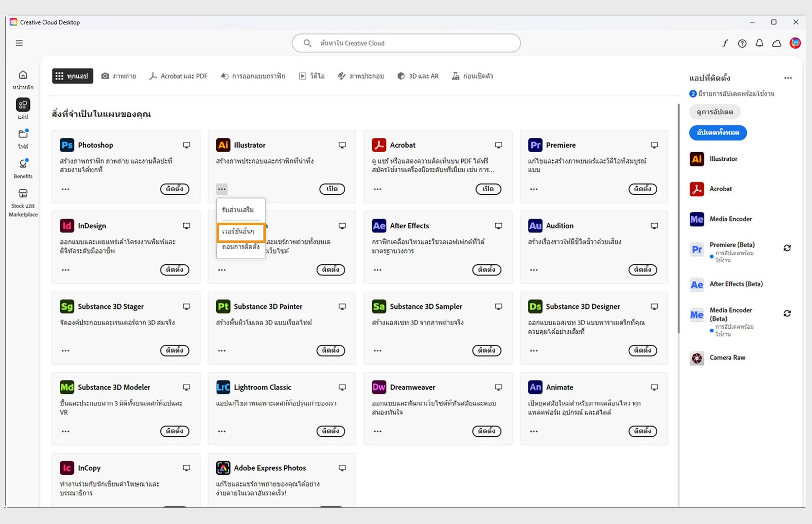
Task: Open Substance 3D Stager more options
Action: [x=65, y=351]
